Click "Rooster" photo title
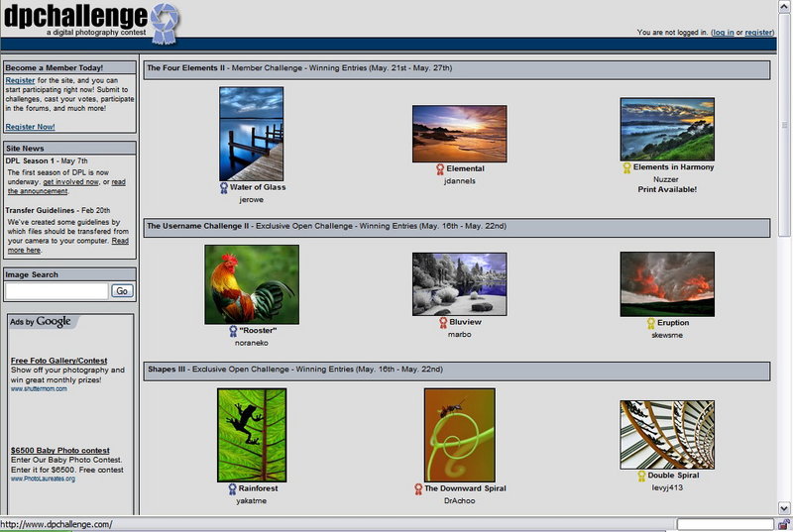Image resolution: width=793 pixels, height=532 pixels. coord(258,331)
